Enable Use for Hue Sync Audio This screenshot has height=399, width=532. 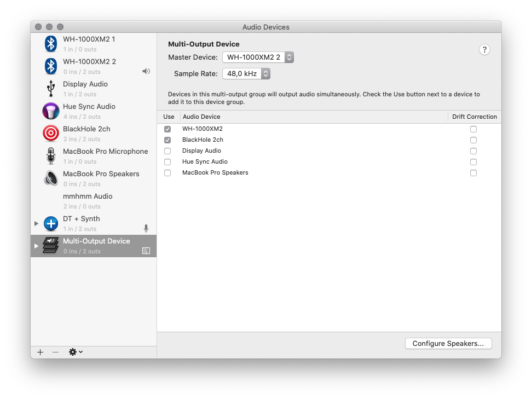point(167,162)
